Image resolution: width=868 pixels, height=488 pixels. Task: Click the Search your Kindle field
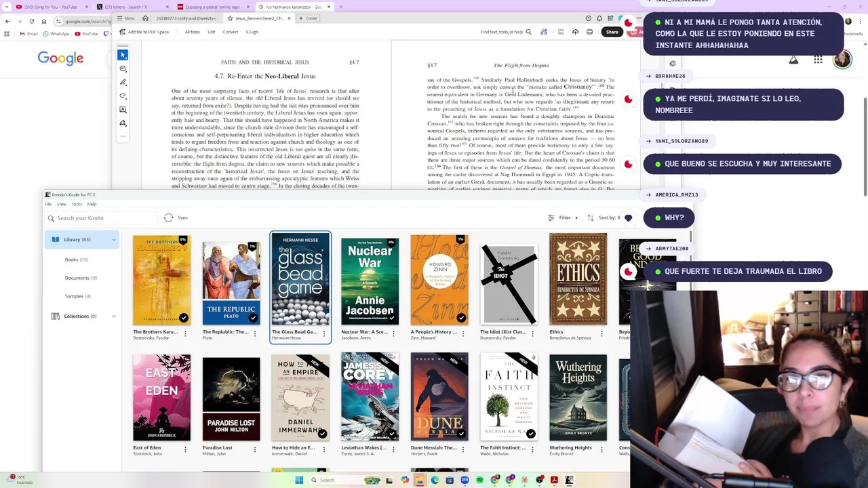tap(102, 218)
